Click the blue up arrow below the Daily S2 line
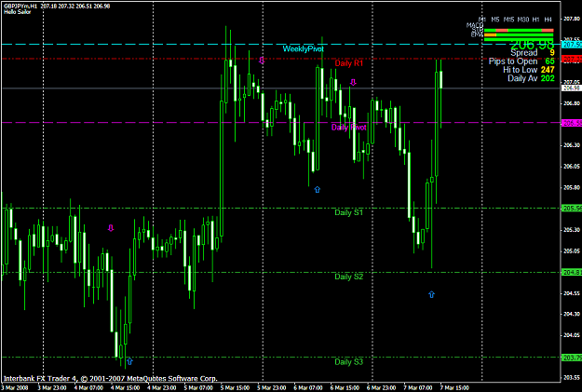The height and width of the screenshot is (392, 582). (431, 294)
